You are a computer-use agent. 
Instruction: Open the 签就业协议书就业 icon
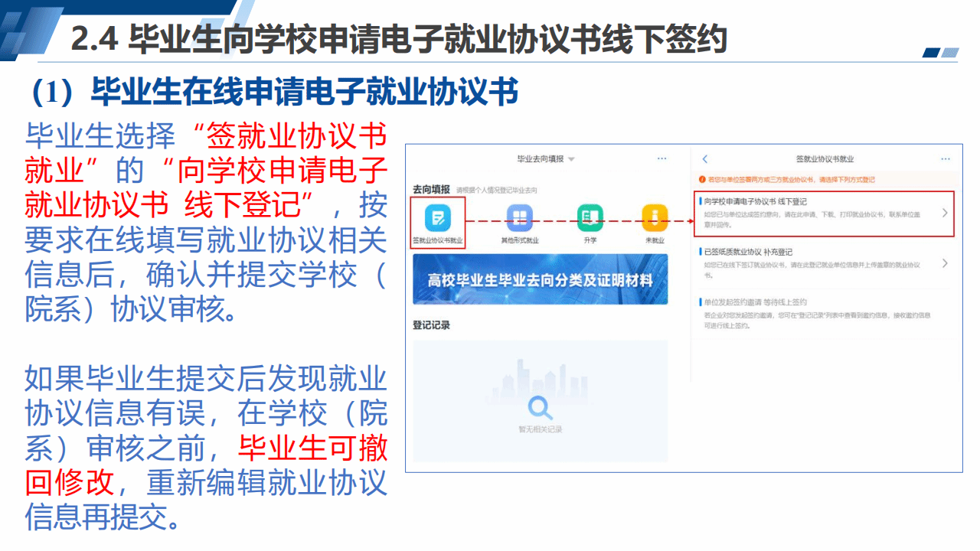[438, 218]
